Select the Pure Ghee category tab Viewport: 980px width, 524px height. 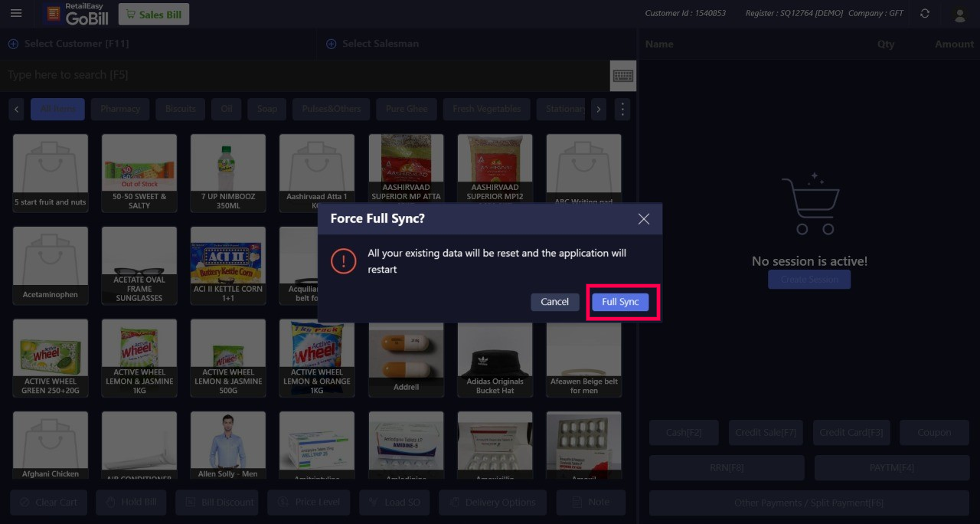[407, 109]
